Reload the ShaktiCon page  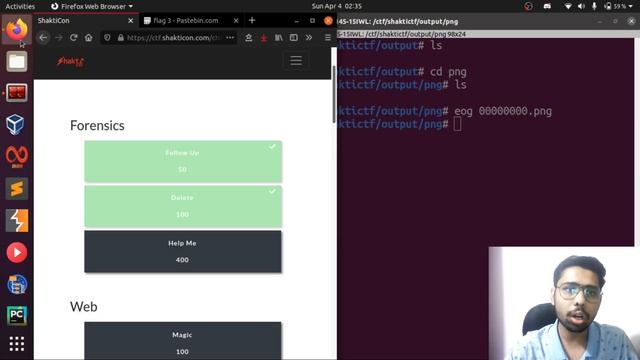click(73, 38)
